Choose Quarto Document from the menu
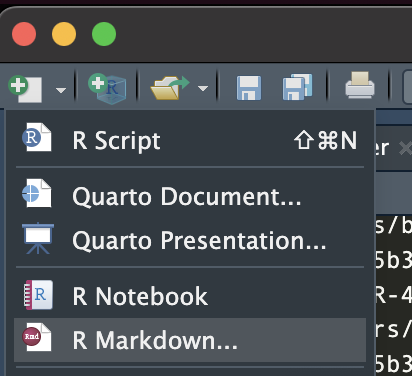The image size is (412, 376). (190, 196)
